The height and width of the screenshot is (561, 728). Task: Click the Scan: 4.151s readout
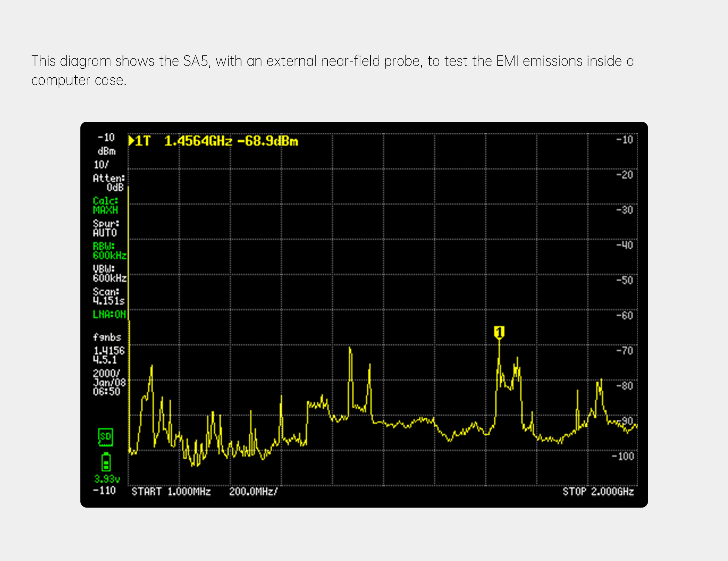109,296
